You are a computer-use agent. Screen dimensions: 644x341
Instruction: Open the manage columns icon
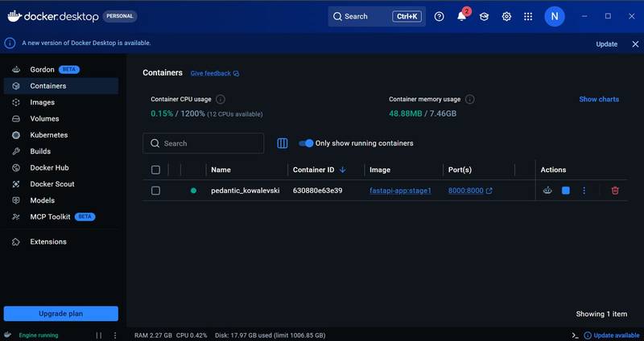283,143
